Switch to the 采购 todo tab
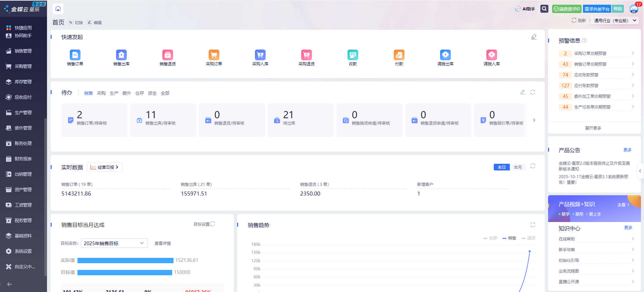Image resolution: width=644 pixels, height=292 pixels. pyautogui.click(x=101, y=93)
